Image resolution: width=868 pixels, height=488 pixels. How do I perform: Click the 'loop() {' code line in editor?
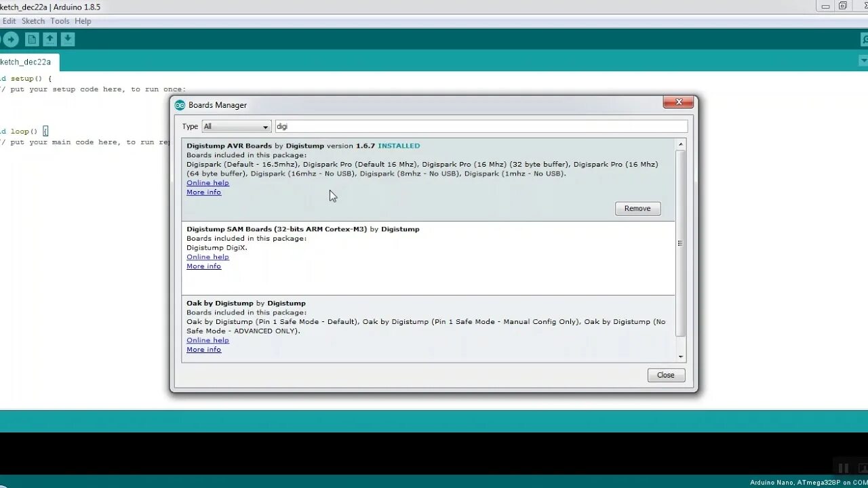(x=29, y=131)
